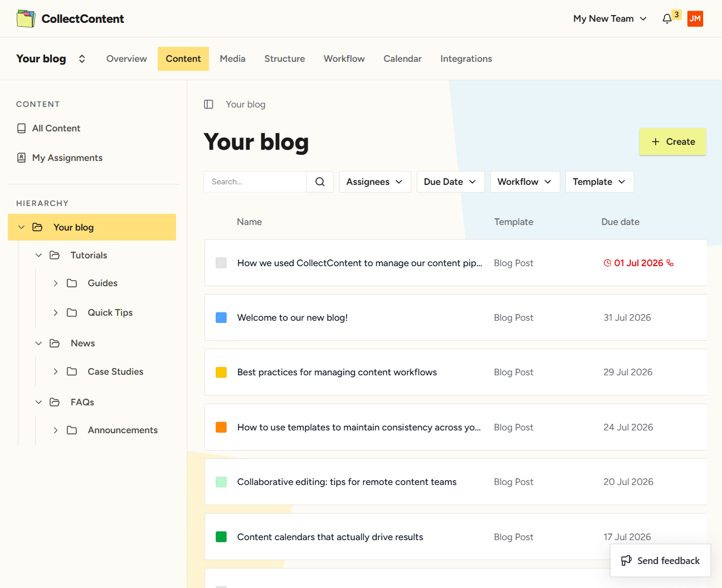This screenshot has width=722, height=588.
Task: Switch to the Overview tab
Action: [126, 58]
